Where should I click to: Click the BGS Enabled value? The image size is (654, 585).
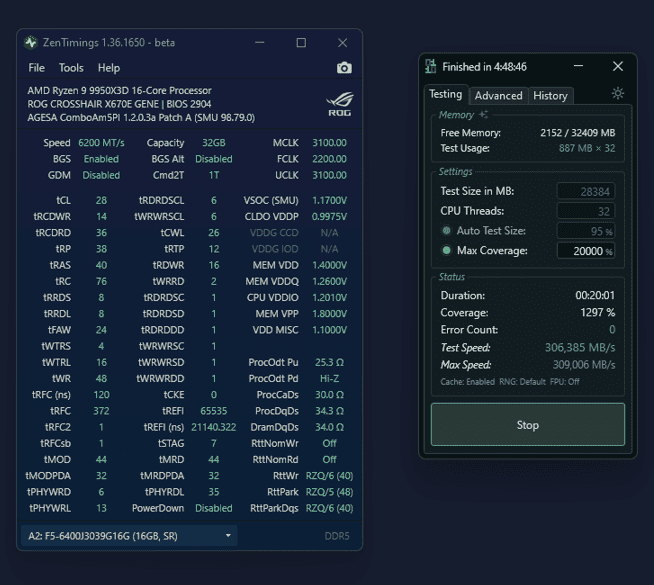click(x=101, y=159)
